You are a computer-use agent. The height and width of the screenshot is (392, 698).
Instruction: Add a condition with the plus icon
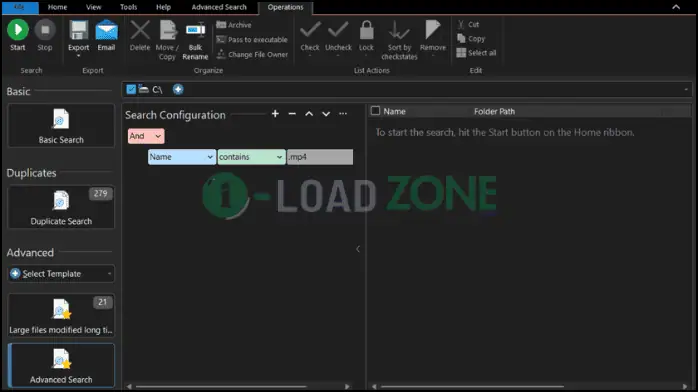pyautogui.click(x=275, y=114)
